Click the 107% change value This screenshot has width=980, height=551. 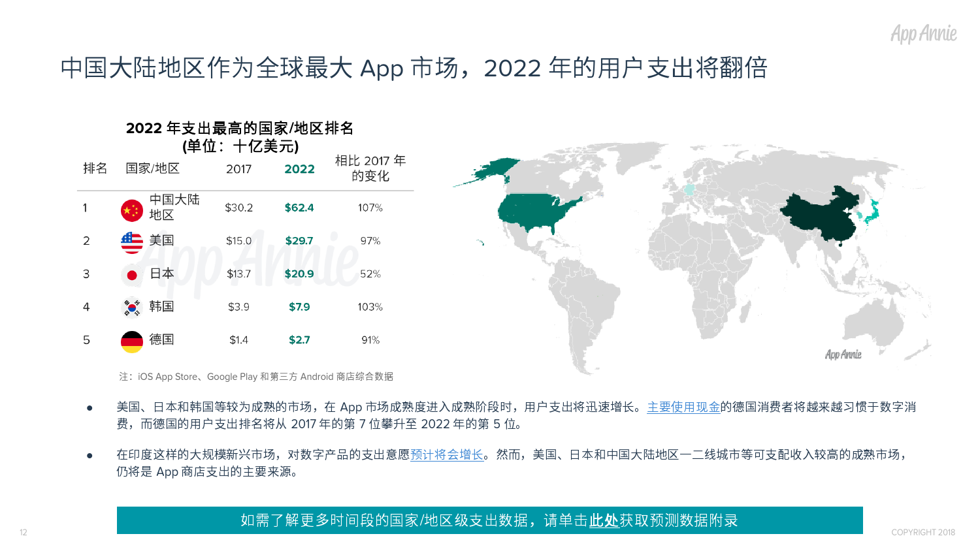[370, 208]
